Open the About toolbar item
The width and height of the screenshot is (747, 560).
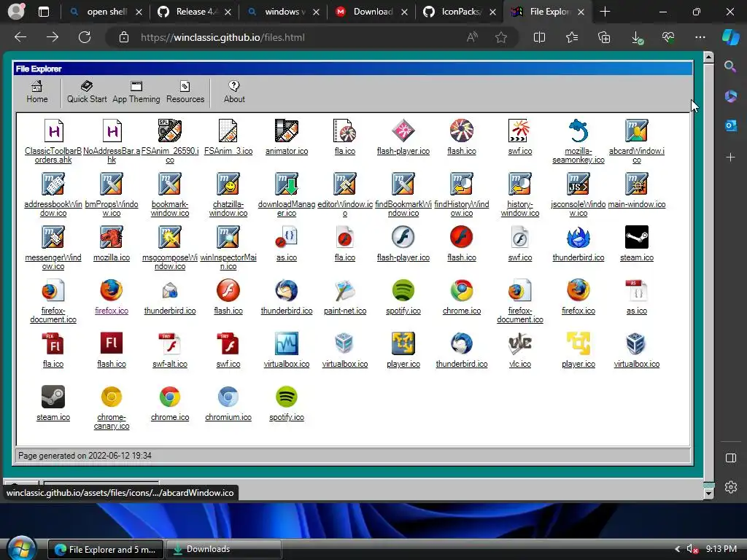coord(234,93)
